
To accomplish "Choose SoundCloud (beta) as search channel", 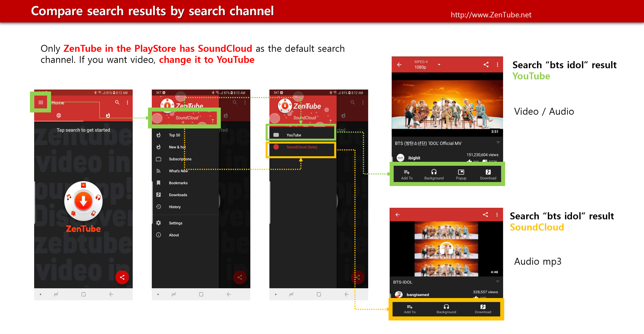I will coord(301,147).
